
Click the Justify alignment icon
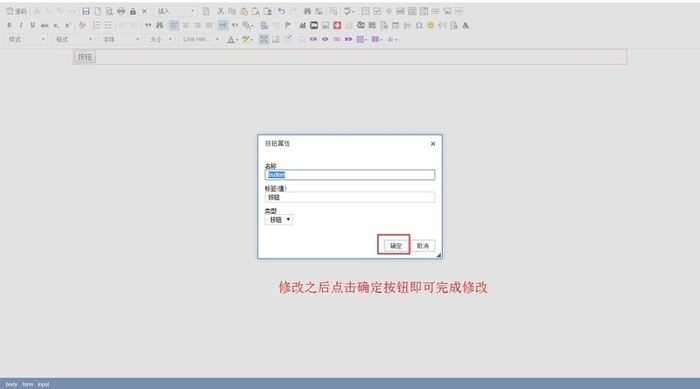pyautogui.click(x=208, y=25)
